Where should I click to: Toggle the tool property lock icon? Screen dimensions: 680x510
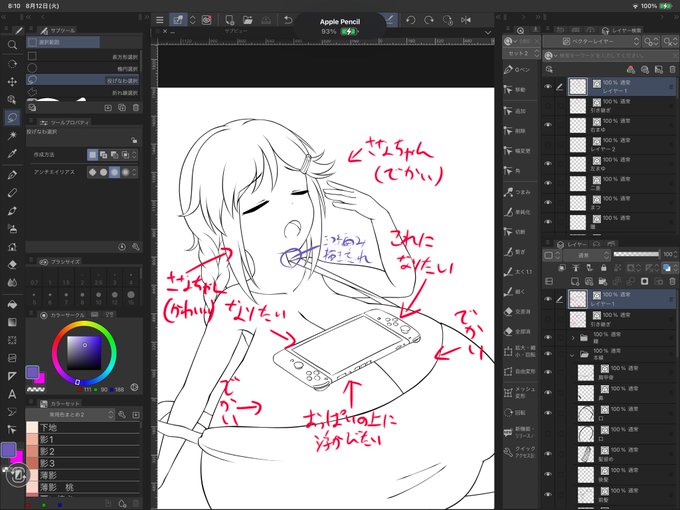pyautogui.click(x=134, y=140)
